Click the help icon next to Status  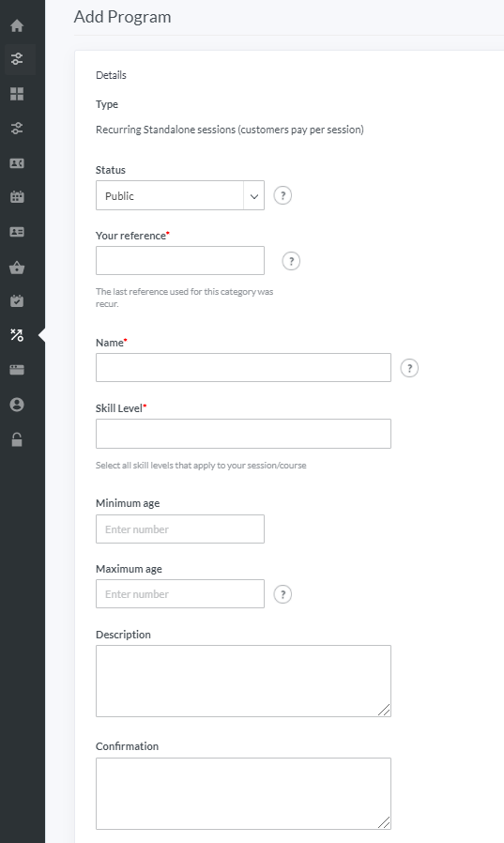(x=283, y=195)
